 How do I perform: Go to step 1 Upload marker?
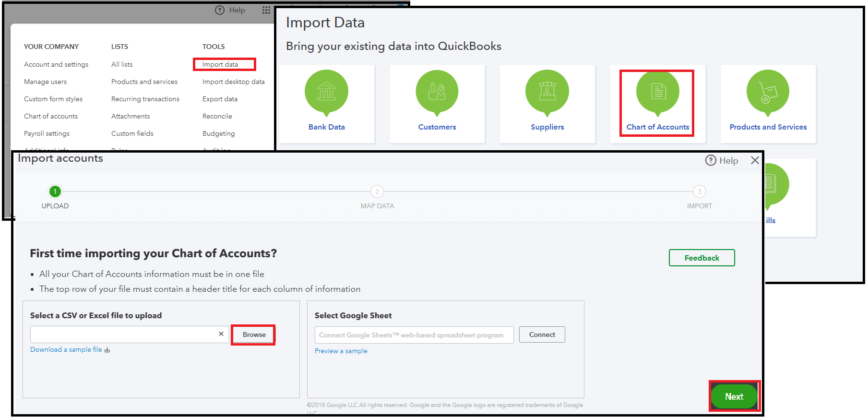55,191
